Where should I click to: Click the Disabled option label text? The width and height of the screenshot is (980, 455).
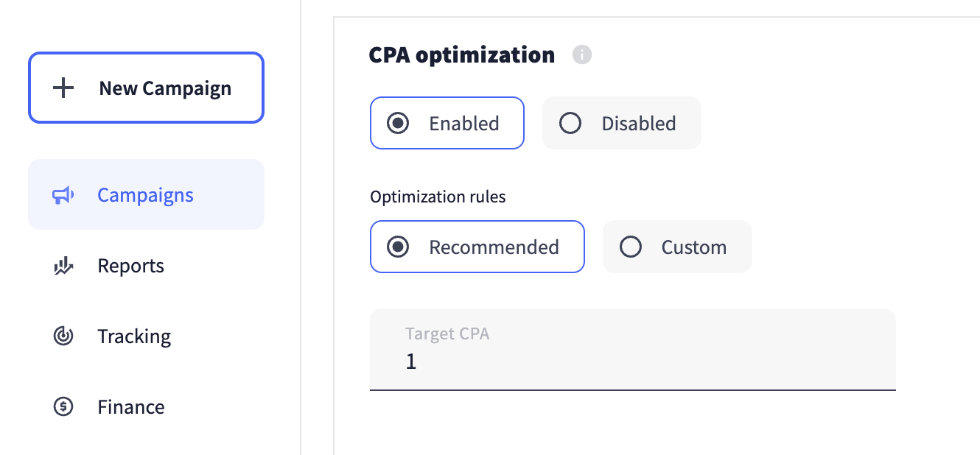click(x=638, y=123)
